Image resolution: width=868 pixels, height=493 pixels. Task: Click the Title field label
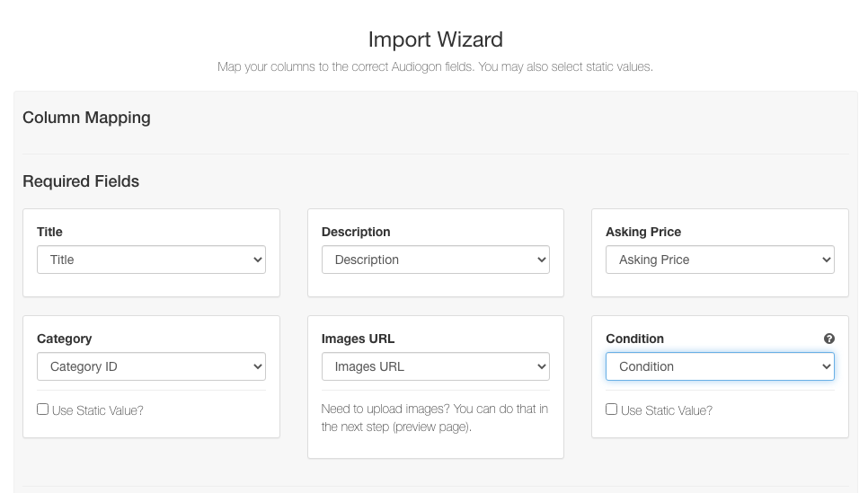coord(49,232)
